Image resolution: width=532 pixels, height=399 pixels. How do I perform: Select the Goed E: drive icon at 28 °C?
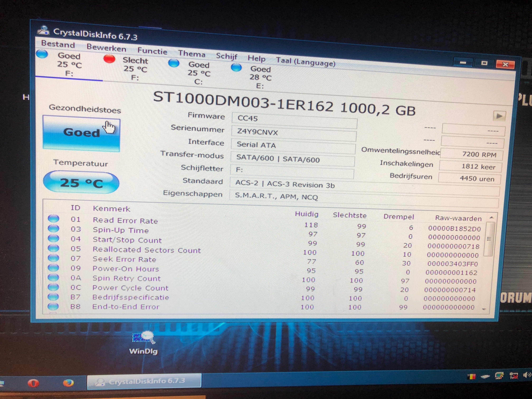(236, 68)
